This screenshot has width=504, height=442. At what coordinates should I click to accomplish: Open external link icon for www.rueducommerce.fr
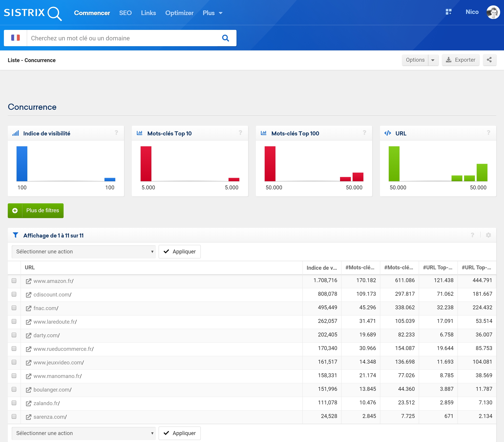coord(28,349)
